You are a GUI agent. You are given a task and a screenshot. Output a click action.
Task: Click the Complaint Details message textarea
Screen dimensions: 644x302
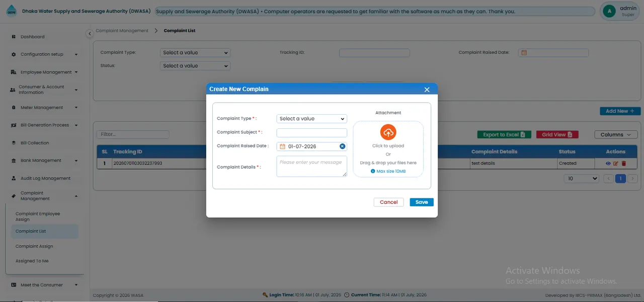[312, 167]
